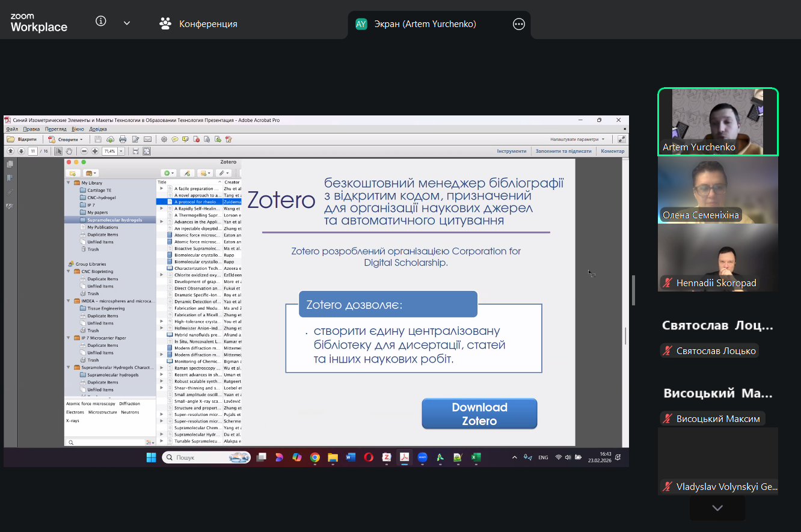Select the Hand tool in Acrobat toolbar
The image size is (801, 532).
pyautogui.click(x=69, y=151)
